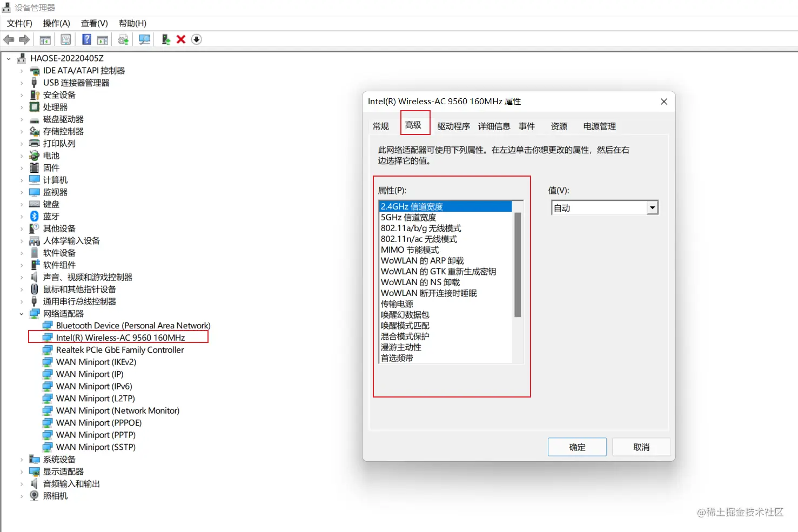Click the 磁盘驱动器 disk drive icon
798x532 pixels.
coord(35,119)
